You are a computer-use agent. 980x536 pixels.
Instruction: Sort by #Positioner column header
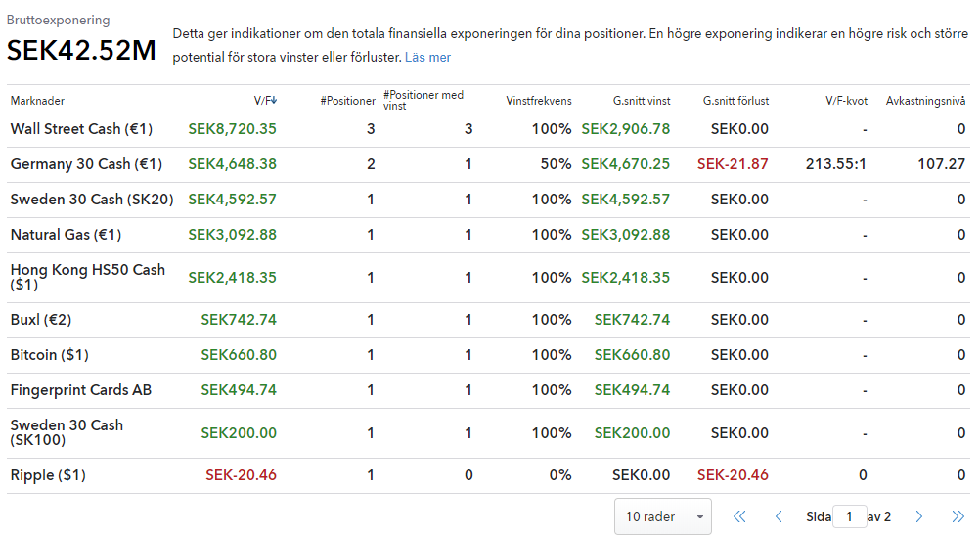tap(347, 101)
